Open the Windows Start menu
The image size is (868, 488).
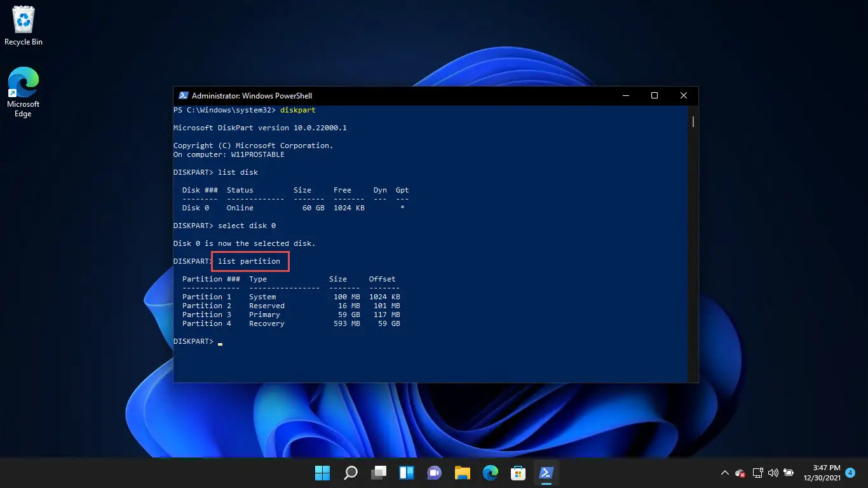(x=323, y=473)
